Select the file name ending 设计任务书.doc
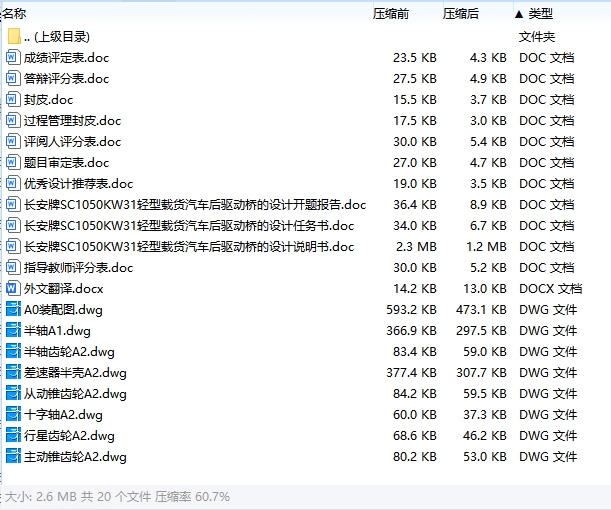611x510 pixels. coord(189,226)
